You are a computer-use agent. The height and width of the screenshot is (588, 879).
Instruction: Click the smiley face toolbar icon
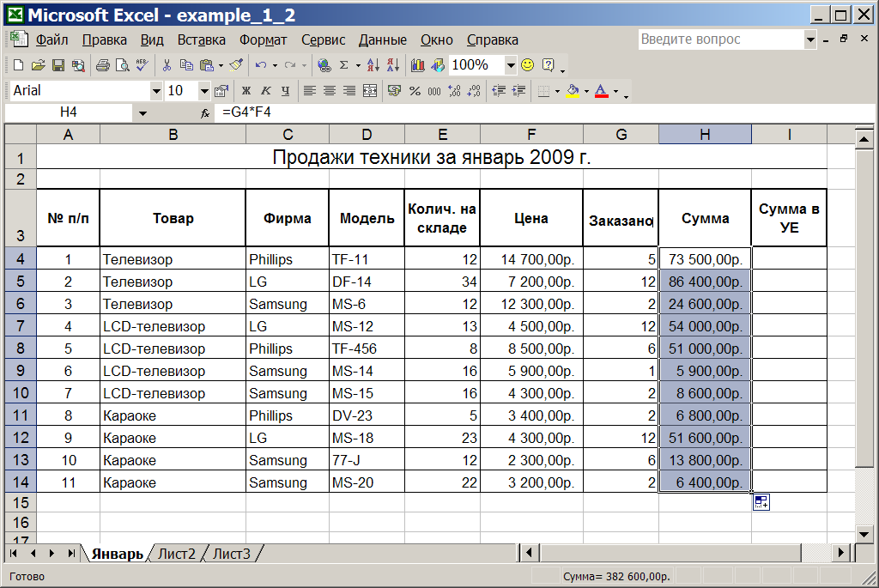(528, 65)
